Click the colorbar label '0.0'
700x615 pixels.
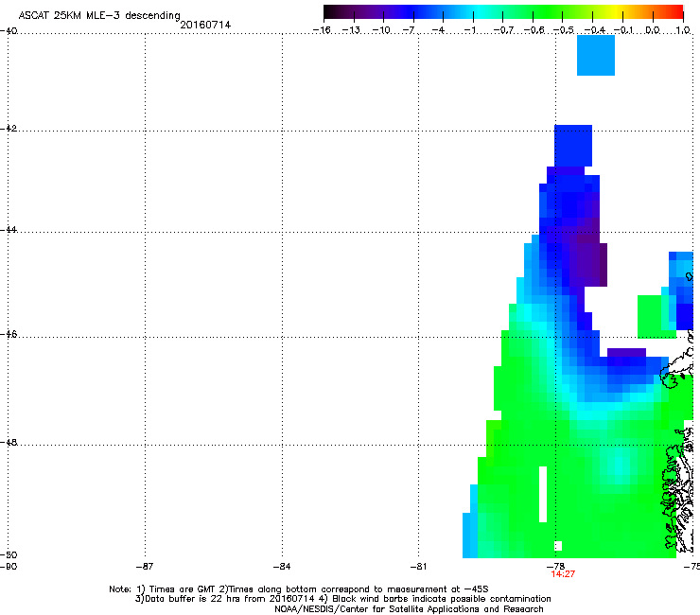pos(653,30)
